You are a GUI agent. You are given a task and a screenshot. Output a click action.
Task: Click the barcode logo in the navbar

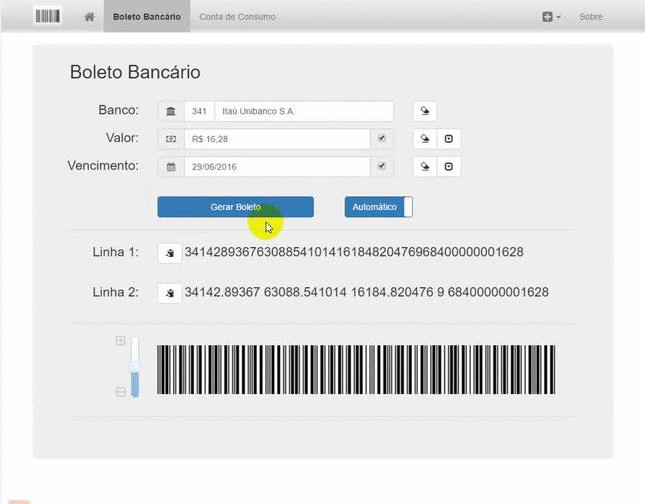pyautogui.click(x=48, y=16)
